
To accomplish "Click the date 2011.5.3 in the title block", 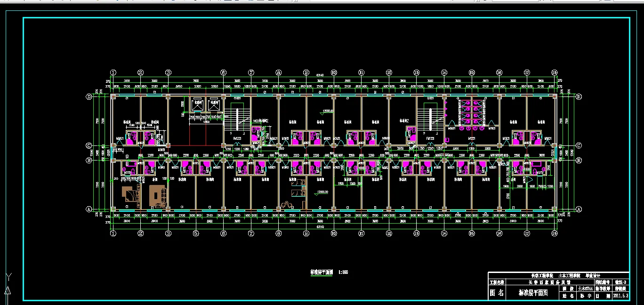I will tap(621, 296).
